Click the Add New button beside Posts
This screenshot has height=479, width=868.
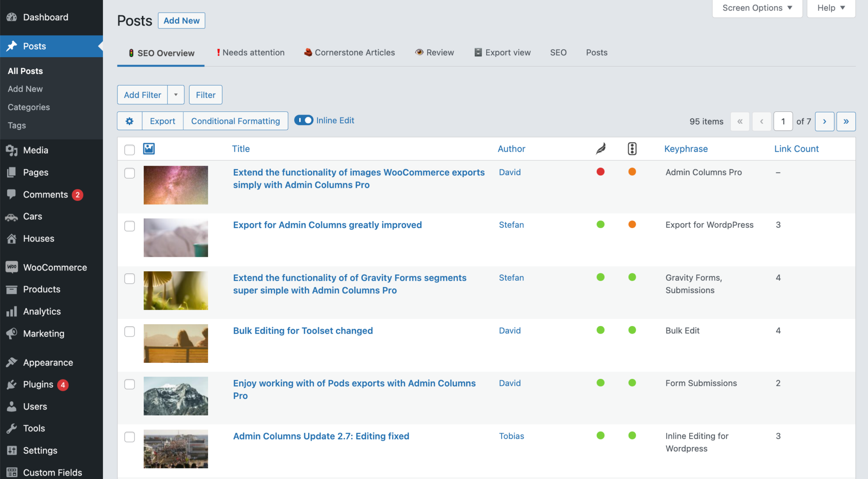181,21
